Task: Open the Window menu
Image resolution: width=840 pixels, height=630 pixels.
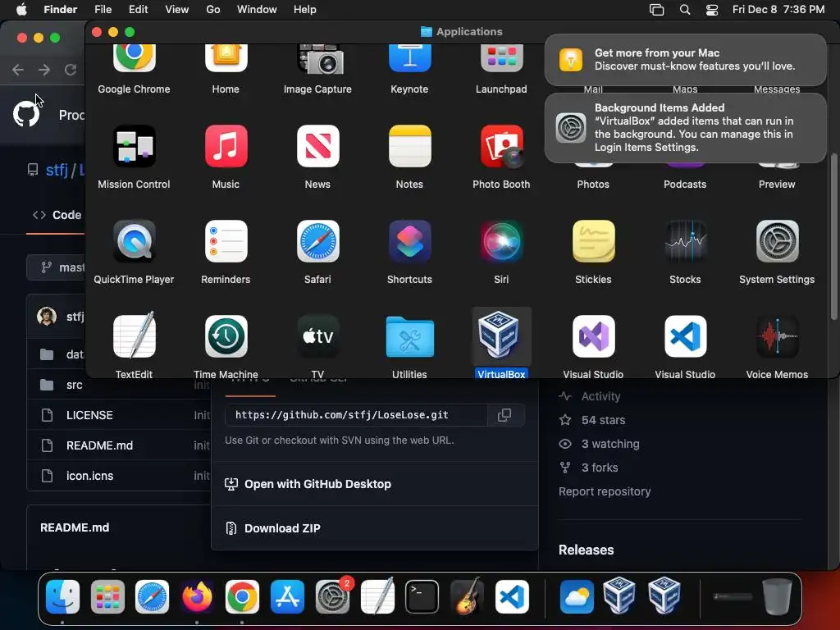Action: pos(257,10)
